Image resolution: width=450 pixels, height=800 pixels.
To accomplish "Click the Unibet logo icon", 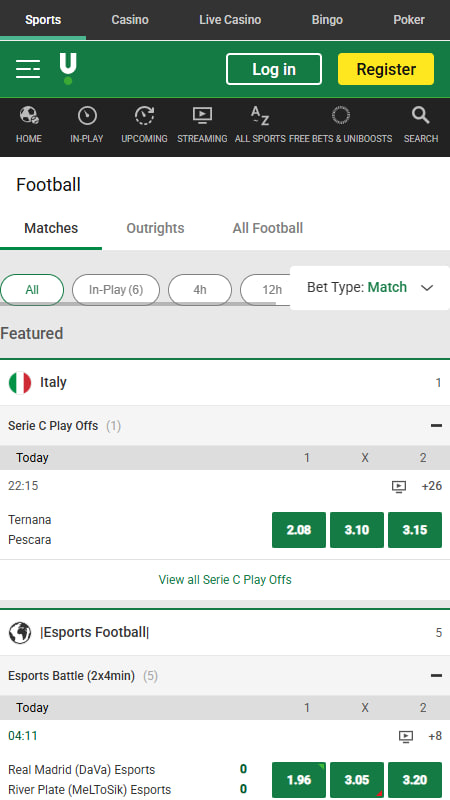I will tap(68, 69).
